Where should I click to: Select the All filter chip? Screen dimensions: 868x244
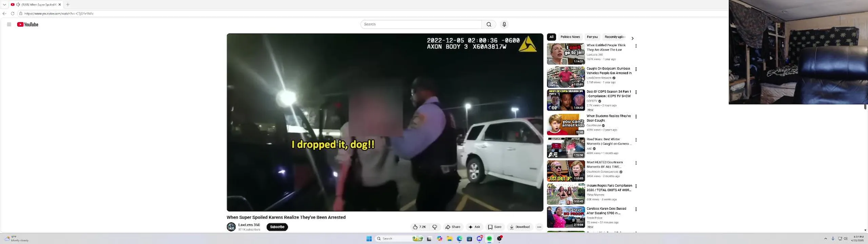pos(551,37)
